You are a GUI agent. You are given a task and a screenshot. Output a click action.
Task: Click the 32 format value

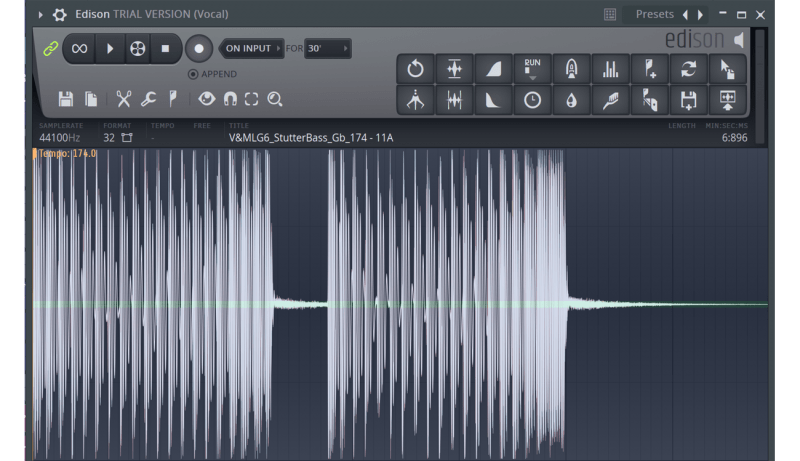(x=109, y=138)
